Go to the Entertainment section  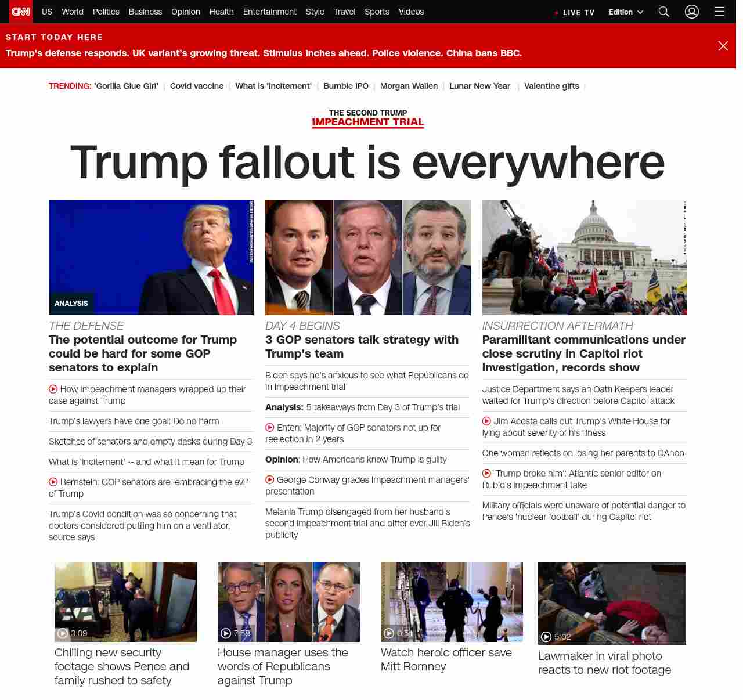point(269,12)
